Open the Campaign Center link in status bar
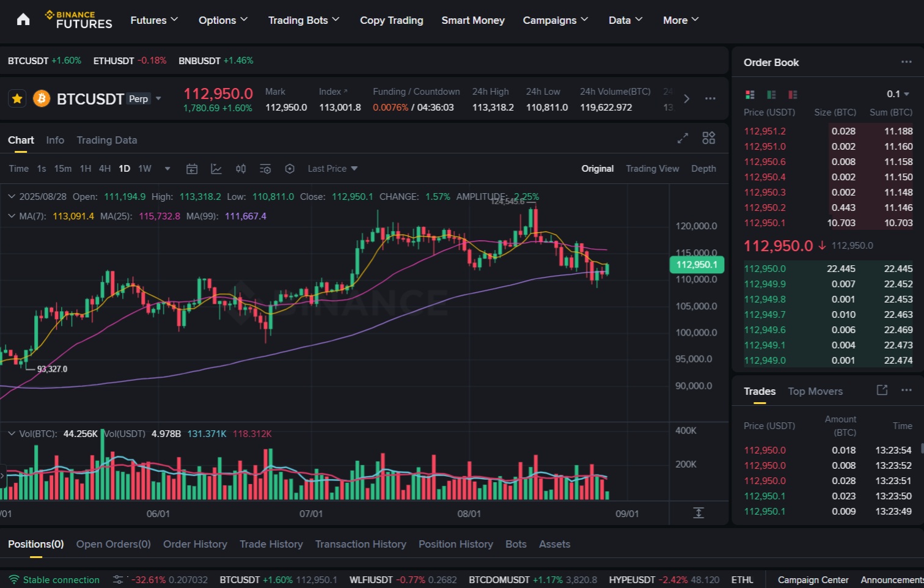 point(813,579)
